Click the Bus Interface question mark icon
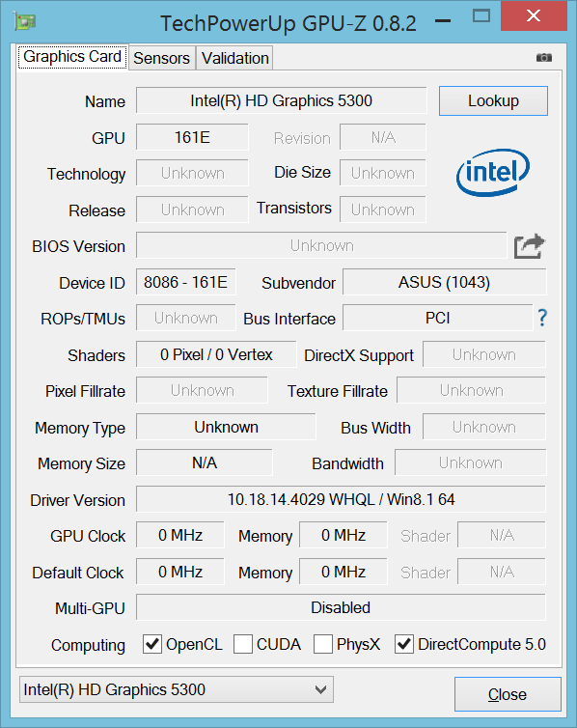Screen dimensions: 577x728 click(x=542, y=318)
